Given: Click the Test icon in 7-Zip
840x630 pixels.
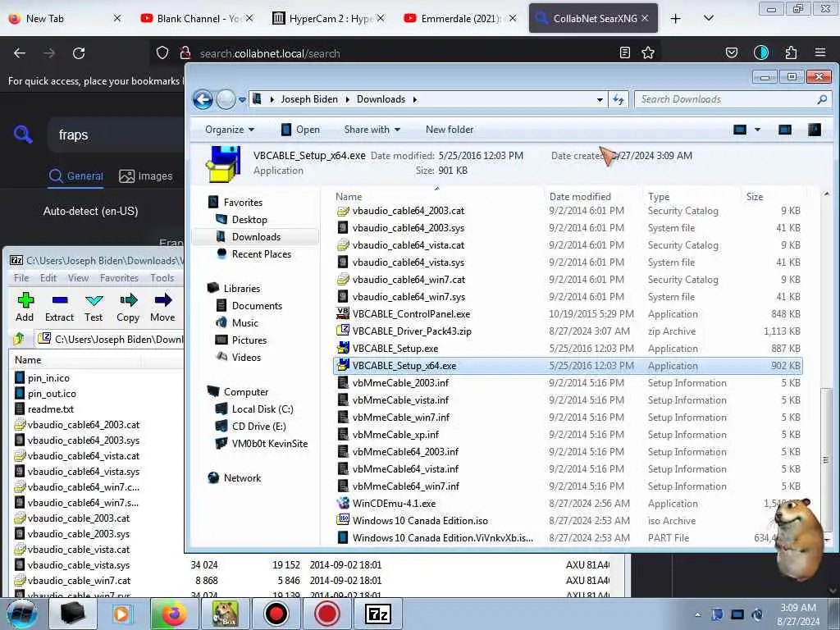Looking at the screenshot, I should click(x=94, y=300).
